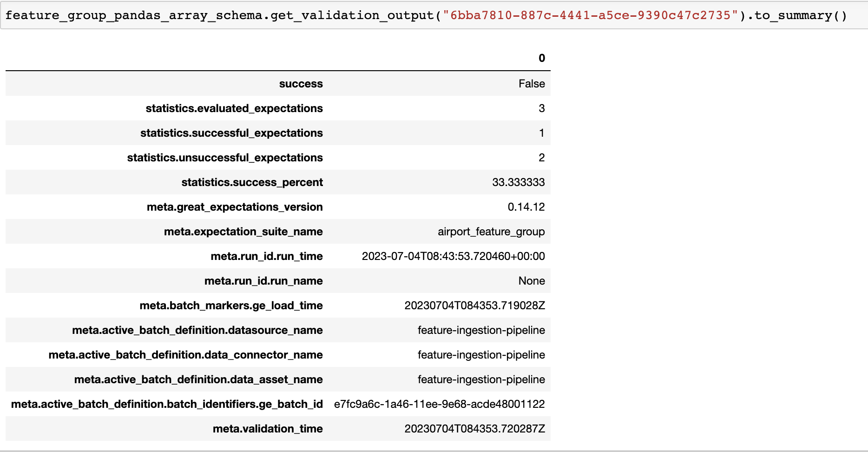Click the ge_batch_id UUID value
Image resolution: width=868 pixels, height=452 pixels.
pyautogui.click(x=439, y=404)
